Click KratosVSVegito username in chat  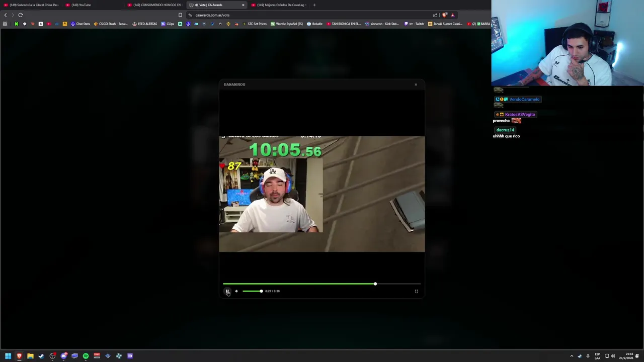520,114
